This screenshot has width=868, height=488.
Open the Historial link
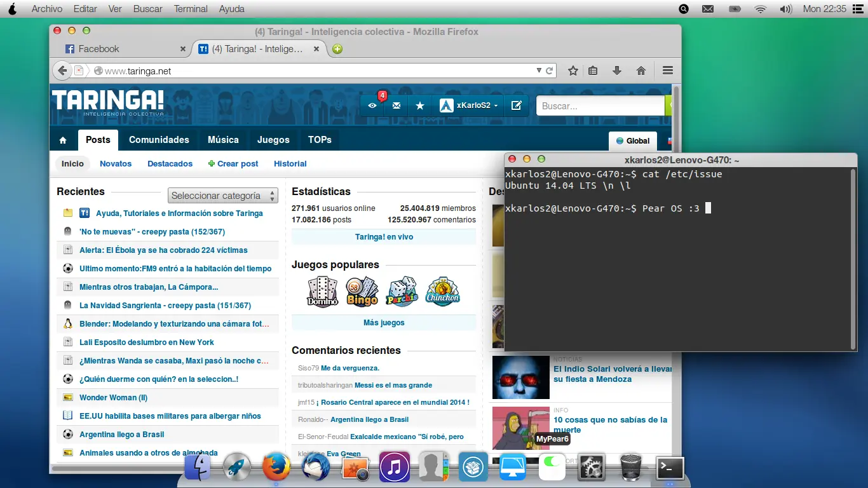[x=290, y=163]
